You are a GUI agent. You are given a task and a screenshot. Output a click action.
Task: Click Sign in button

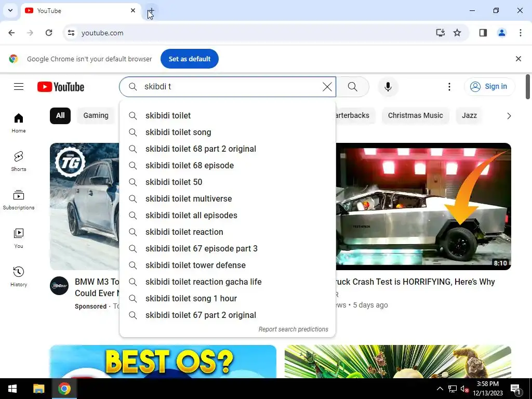click(x=489, y=87)
